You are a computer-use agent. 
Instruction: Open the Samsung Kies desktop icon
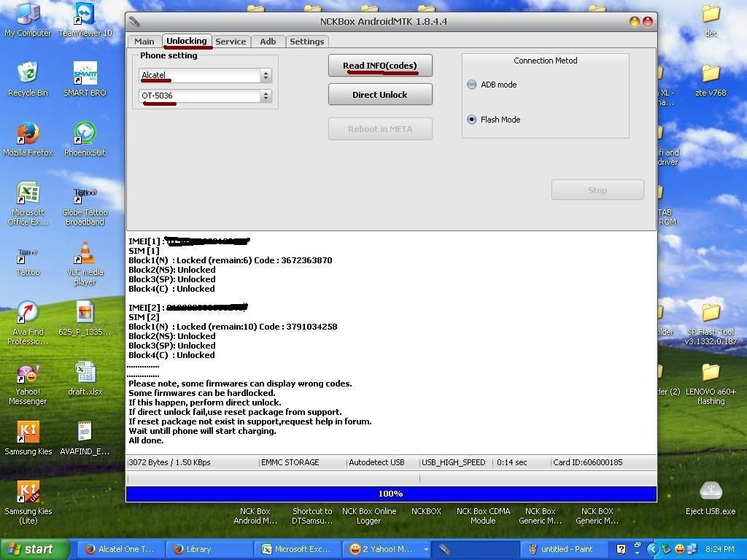[x=28, y=433]
